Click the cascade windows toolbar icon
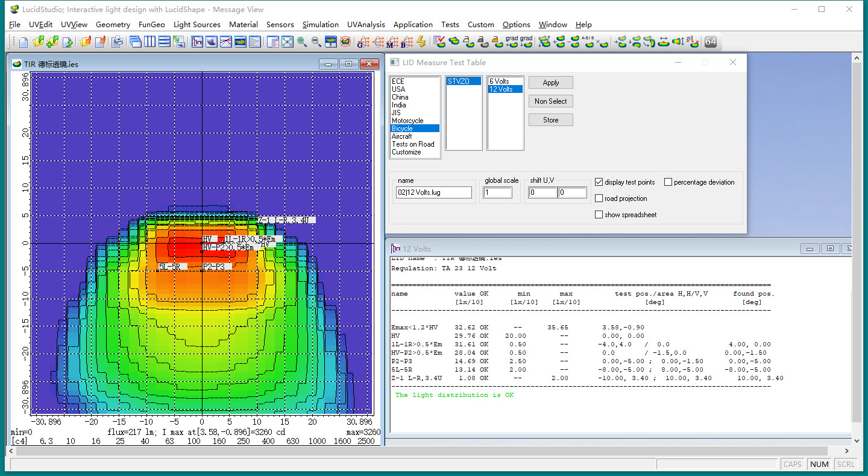The image size is (868, 476). [x=136, y=42]
